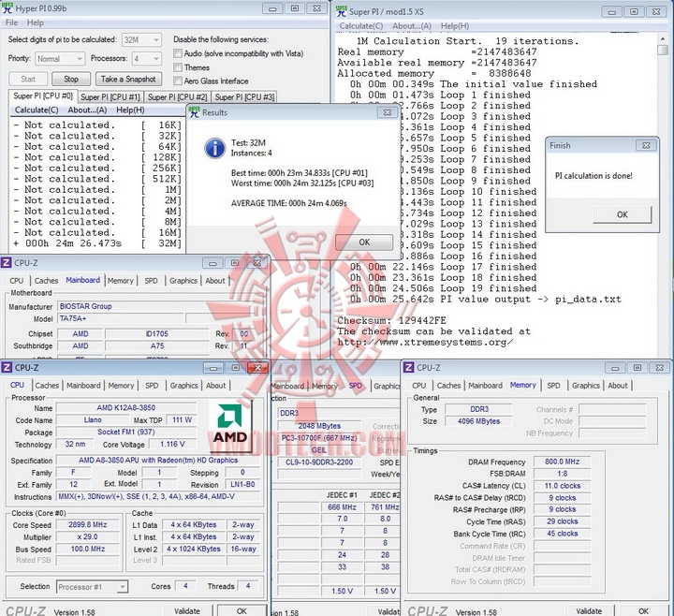Close the Finish dialog with X

(x=646, y=145)
